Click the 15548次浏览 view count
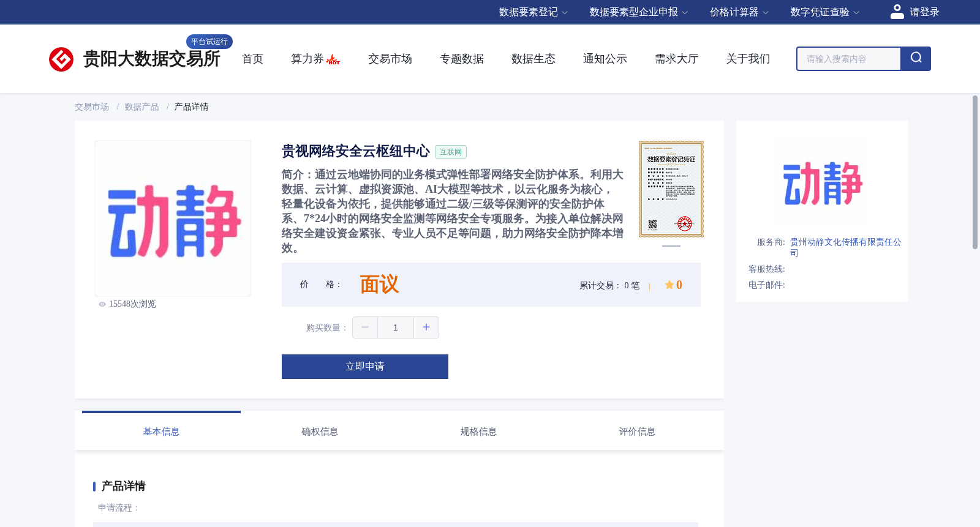The image size is (980, 527). (132, 304)
